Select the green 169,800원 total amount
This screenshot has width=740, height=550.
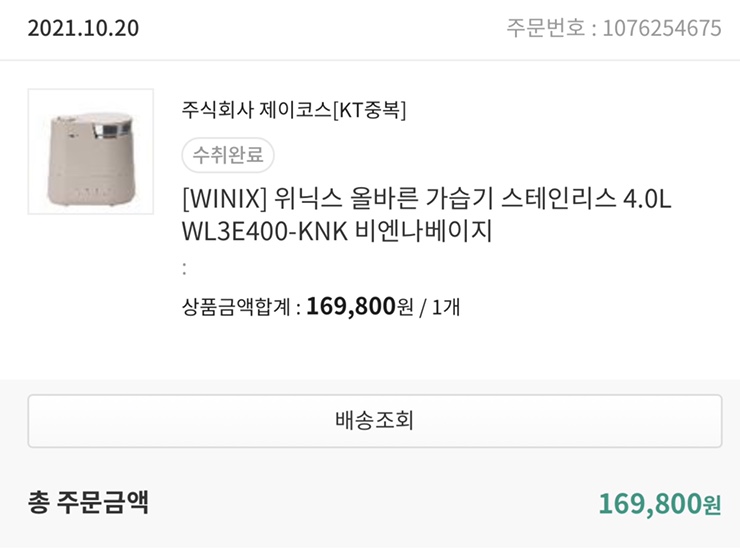pos(660,504)
